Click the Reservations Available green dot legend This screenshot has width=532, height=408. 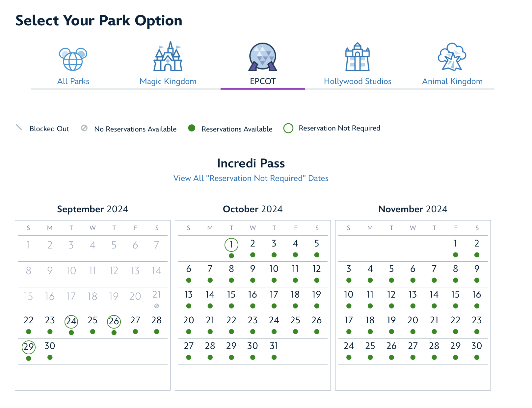click(x=192, y=128)
